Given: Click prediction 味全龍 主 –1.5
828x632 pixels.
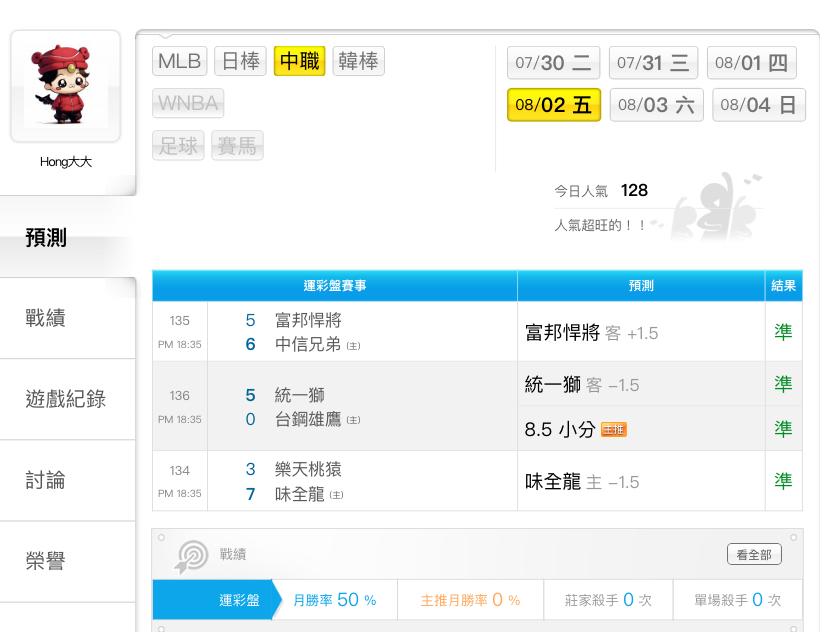Looking at the screenshot, I should [x=582, y=482].
